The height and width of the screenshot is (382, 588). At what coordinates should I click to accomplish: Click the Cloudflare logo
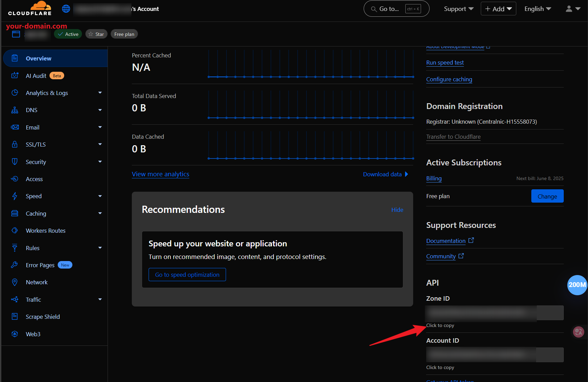point(30,9)
